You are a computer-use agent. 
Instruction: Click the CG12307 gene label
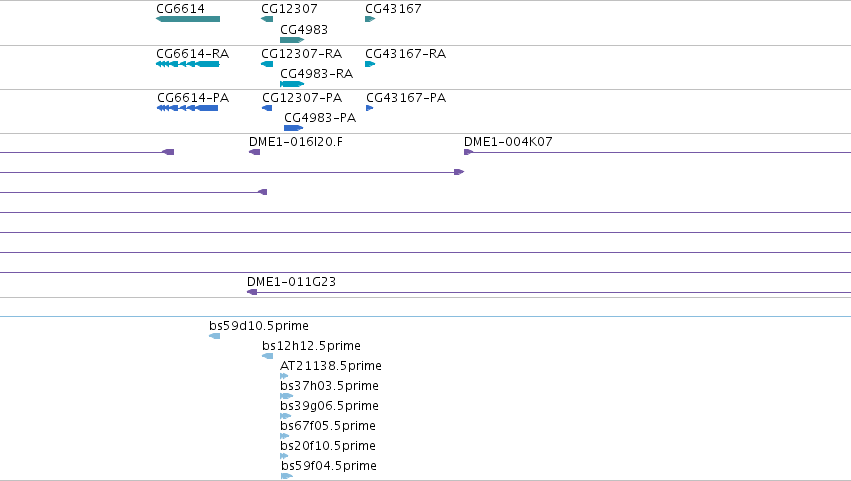pyautogui.click(x=289, y=9)
